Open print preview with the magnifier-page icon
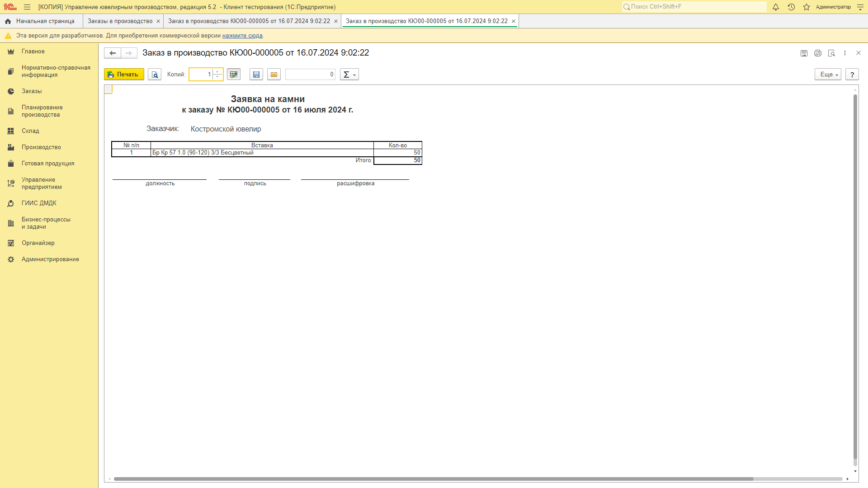This screenshot has height=488, width=868. pos(155,75)
